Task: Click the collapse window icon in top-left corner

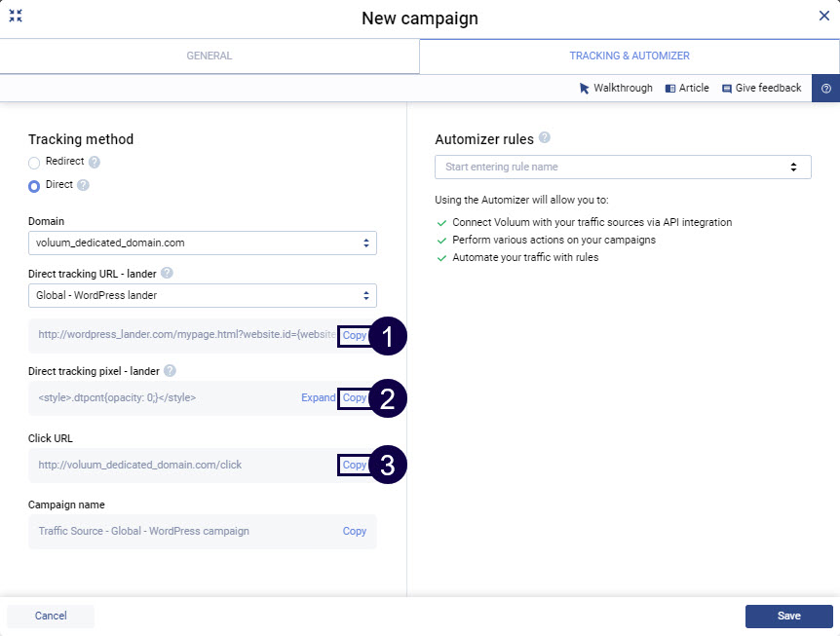Action: point(16,17)
